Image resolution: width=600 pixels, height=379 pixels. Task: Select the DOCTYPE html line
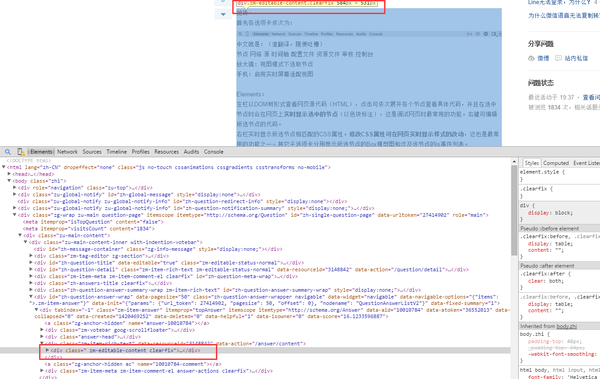click(x=29, y=160)
